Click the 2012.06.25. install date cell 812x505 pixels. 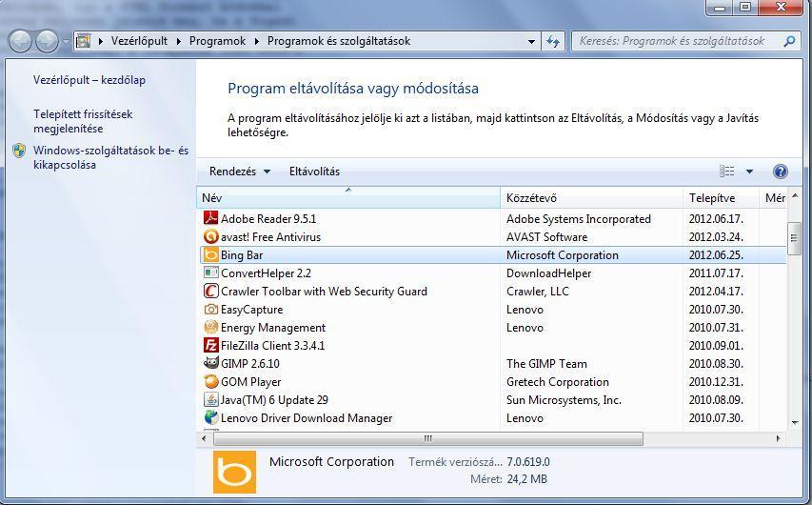tap(716, 254)
